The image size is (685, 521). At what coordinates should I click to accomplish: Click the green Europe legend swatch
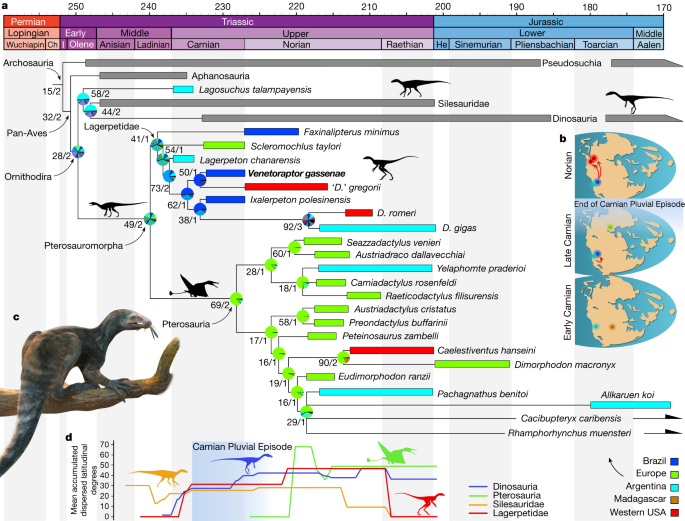coord(677,472)
